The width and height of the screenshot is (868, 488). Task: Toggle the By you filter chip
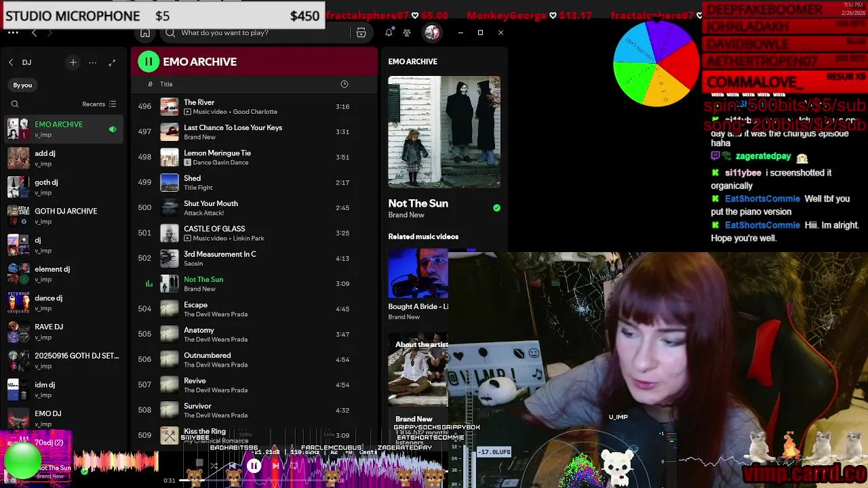(22, 85)
